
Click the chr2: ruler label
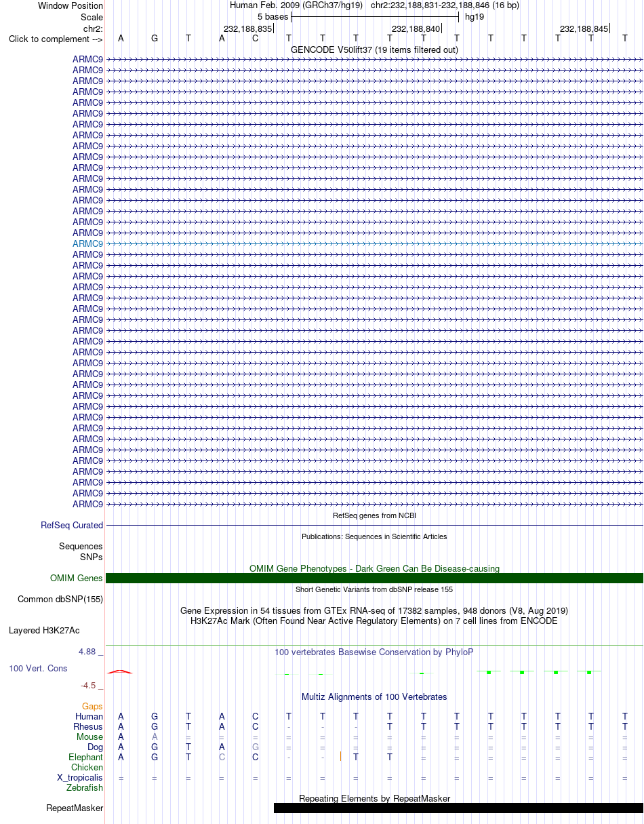coord(93,28)
